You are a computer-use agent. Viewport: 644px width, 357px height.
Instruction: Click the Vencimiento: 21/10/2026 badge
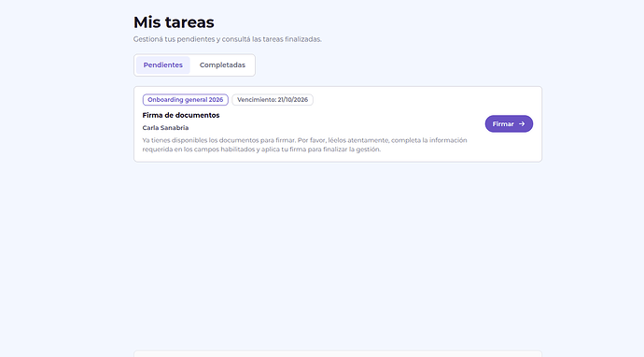[273, 100]
